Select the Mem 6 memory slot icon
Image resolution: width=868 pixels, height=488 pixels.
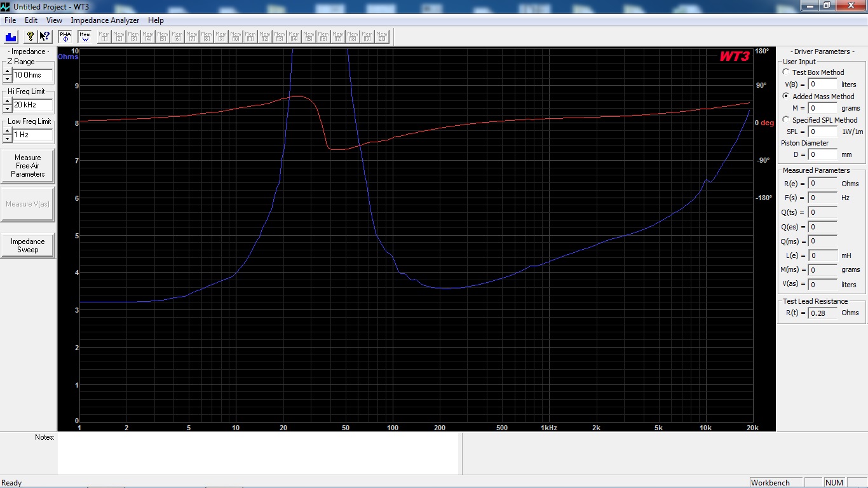coord(177,37)
